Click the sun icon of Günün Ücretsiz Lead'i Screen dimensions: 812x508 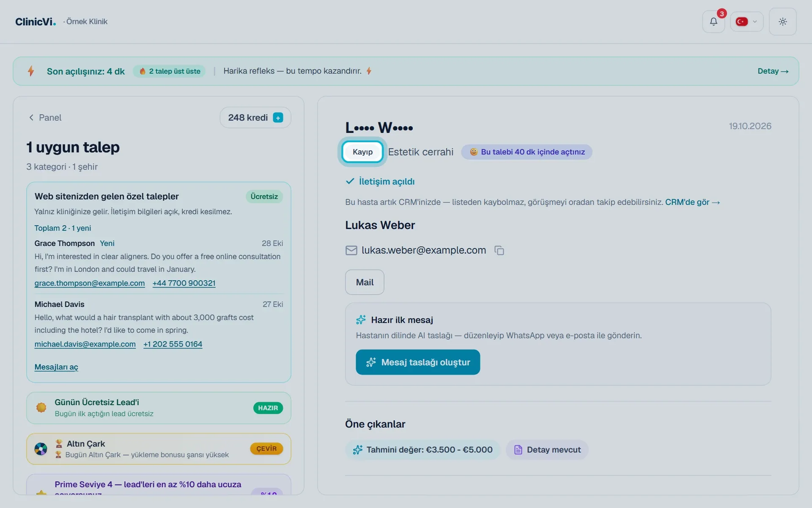point(41,408)
